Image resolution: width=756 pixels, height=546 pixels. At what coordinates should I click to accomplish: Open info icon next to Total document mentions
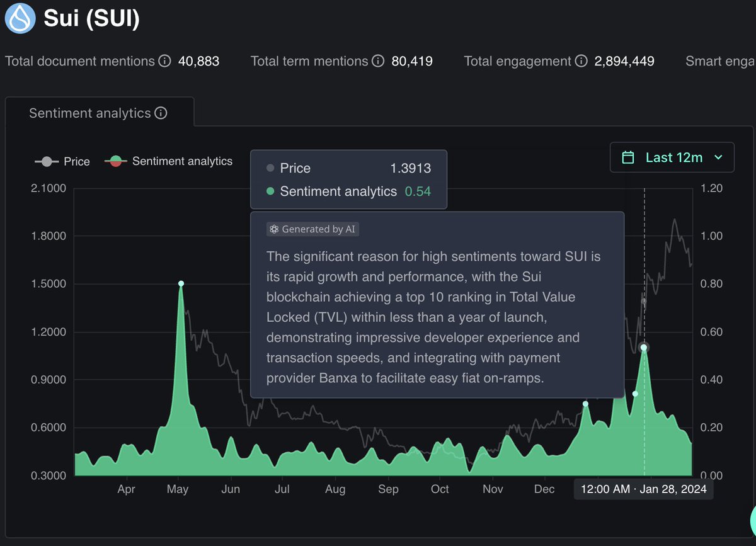164,61
